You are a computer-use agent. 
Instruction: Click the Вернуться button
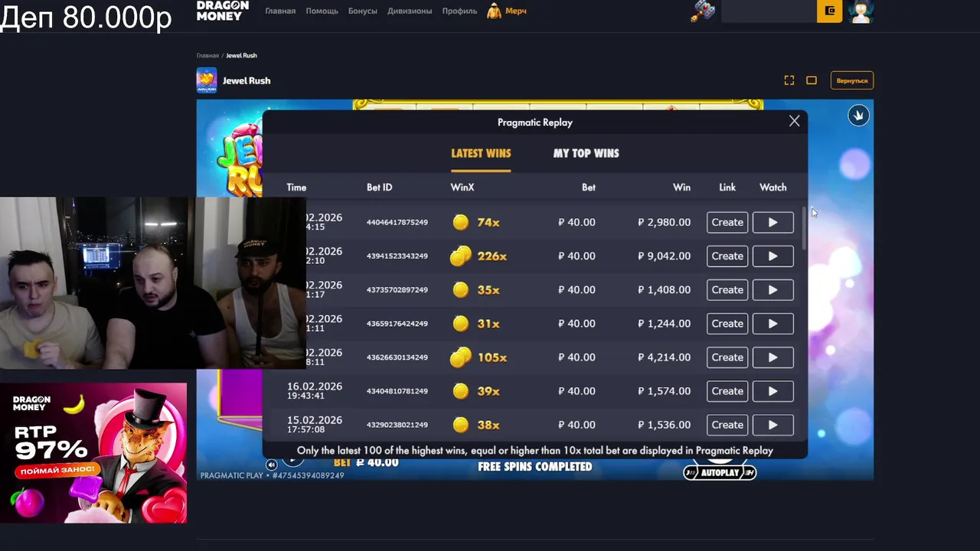pyautogui.click(x=852, y=80)
